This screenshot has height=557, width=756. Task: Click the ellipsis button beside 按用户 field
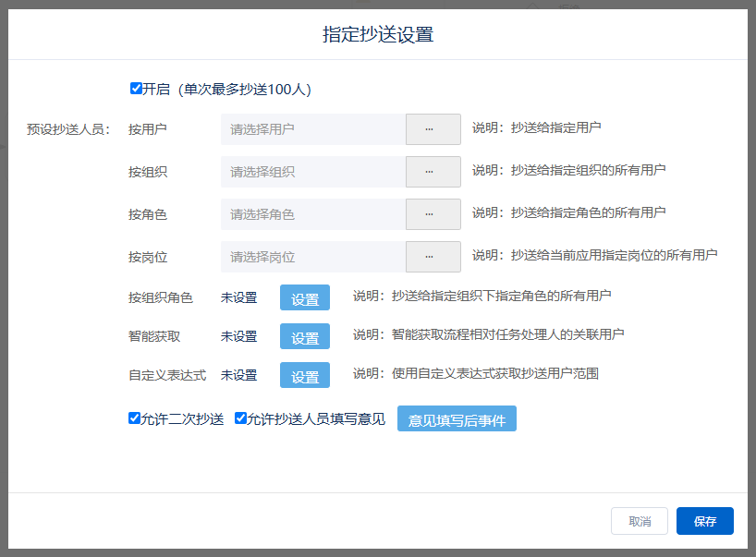[433, 129]
